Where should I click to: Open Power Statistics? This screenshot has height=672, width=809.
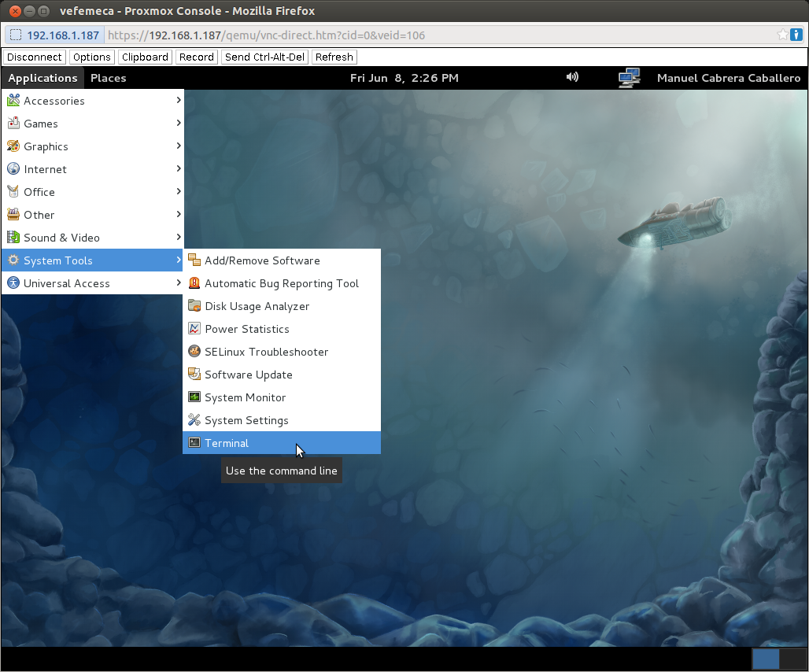click(x=246, y=329)
